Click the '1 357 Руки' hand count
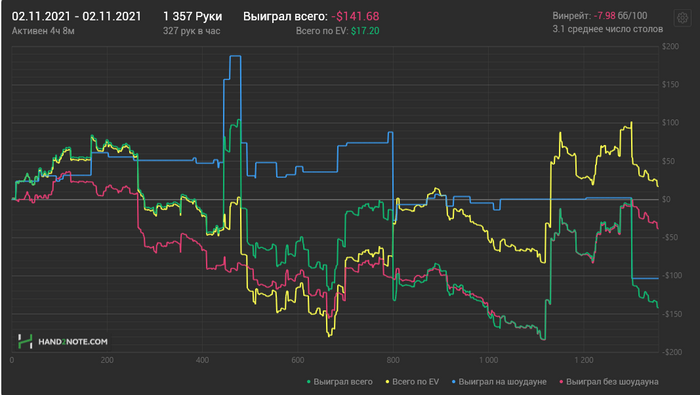Screen dimensions: 700x395 [192, 17]
